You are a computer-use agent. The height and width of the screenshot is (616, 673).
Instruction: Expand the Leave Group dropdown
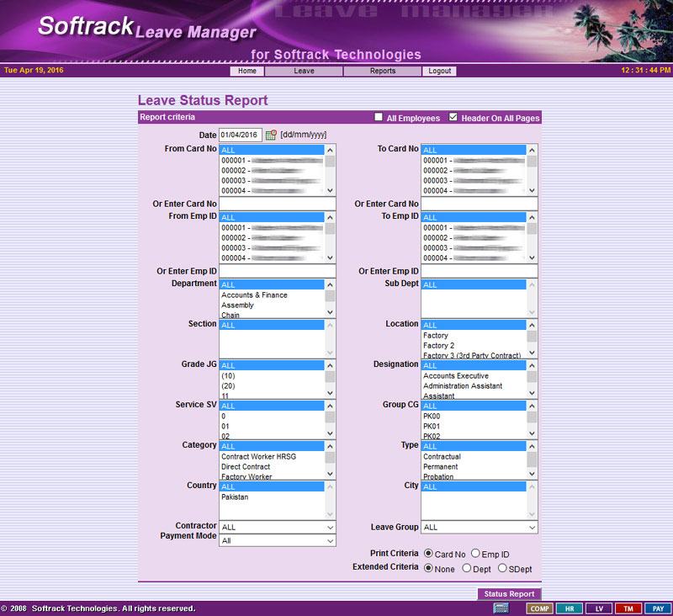coord(480,528)
